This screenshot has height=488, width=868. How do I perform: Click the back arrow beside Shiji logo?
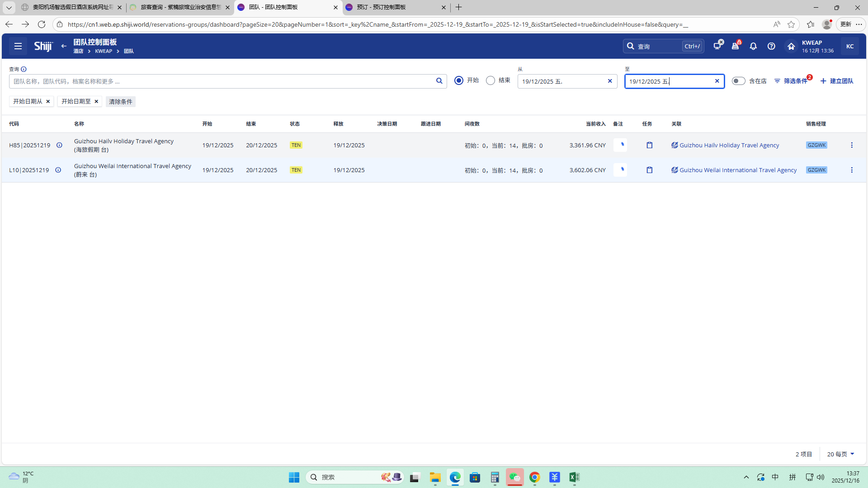click(64, 46)
